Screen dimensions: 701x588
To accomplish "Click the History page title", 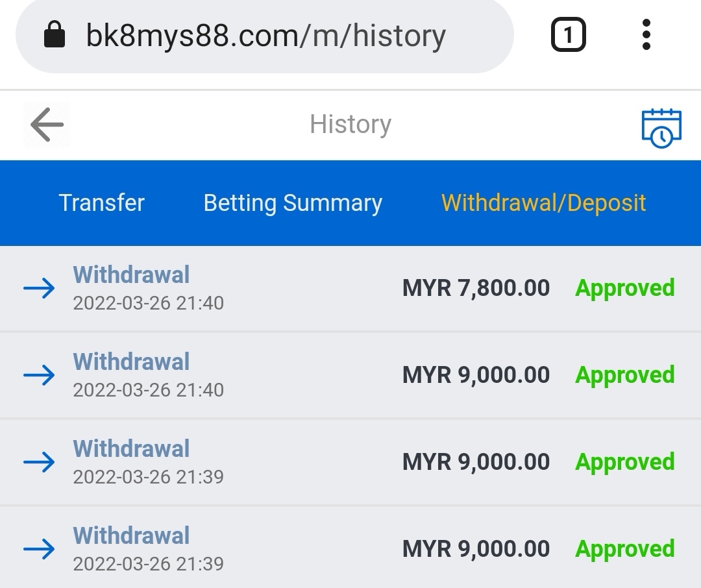I will click(x=350, y=125).
